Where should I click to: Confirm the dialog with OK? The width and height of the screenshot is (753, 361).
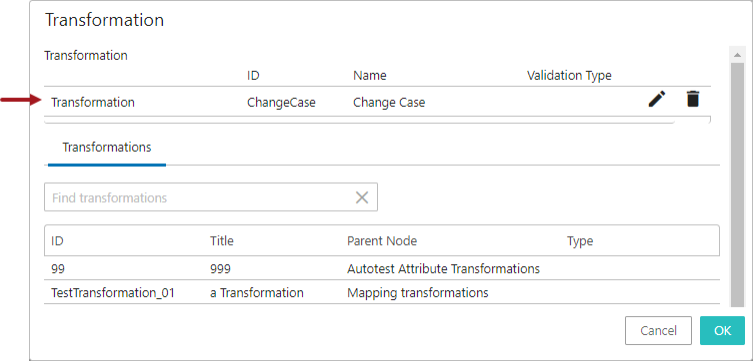click(x=722, y=330)
